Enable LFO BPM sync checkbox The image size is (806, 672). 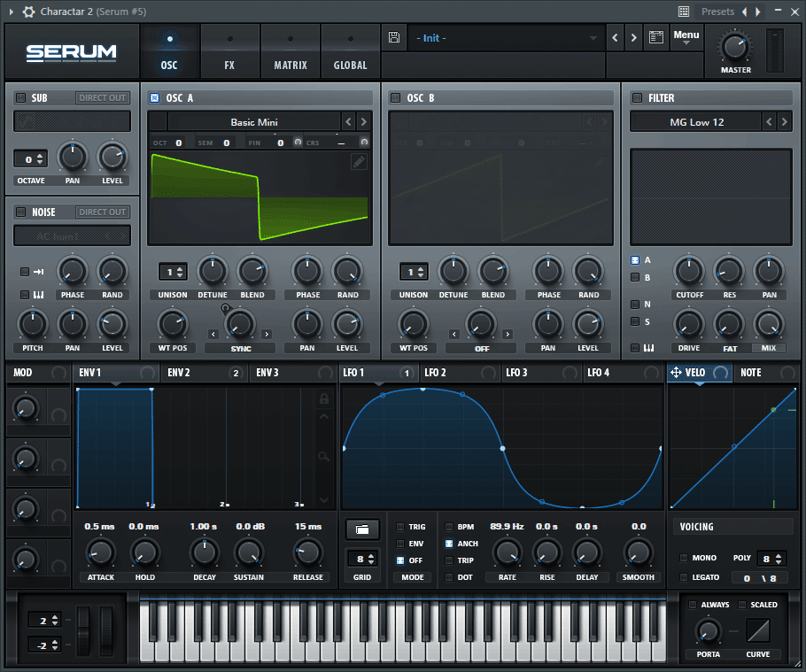pyautogui.click(x=449, y=527)
